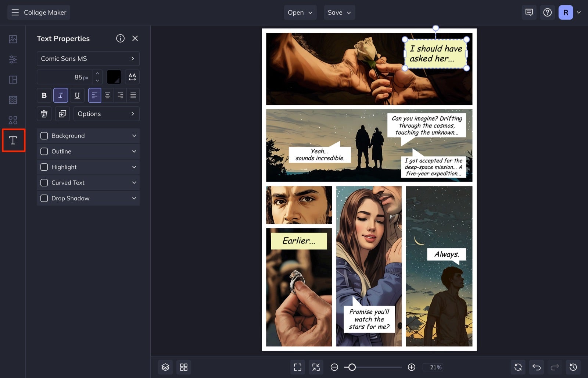Click the Undo icon
Screen dimensions: 588x378
pyautogui.click(x=536, y=367)
